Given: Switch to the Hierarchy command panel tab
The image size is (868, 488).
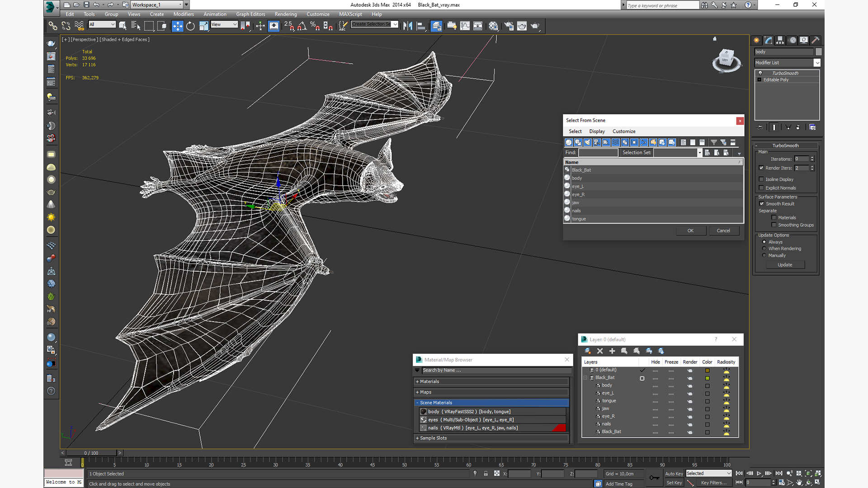Looking at the screenshot, I should point(780,40).
